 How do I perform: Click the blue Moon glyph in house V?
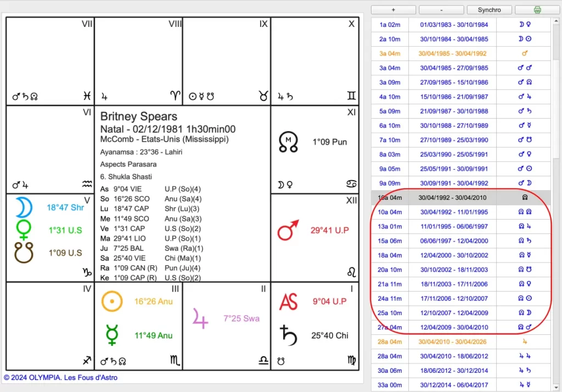pyautogui.click(x=24, y=208)
